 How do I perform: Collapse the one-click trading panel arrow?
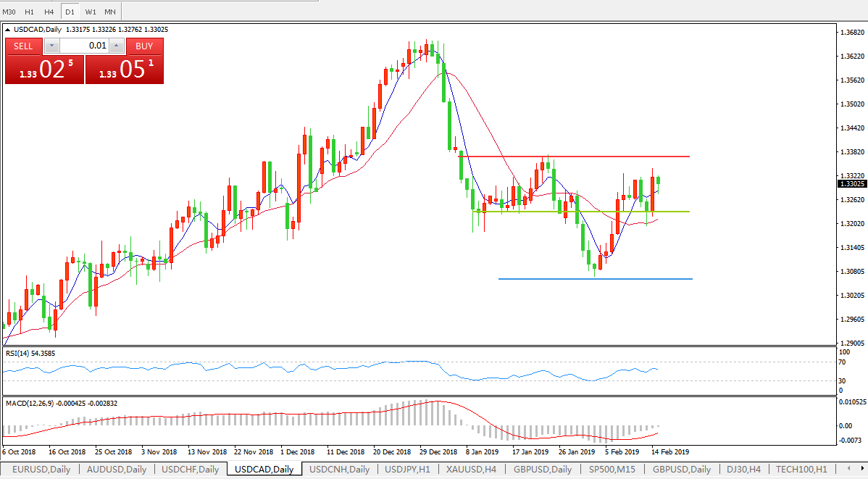point(8,30)
